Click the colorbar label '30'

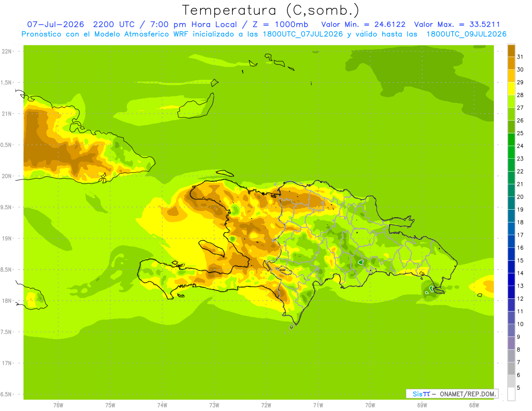(x=520, y=70)
